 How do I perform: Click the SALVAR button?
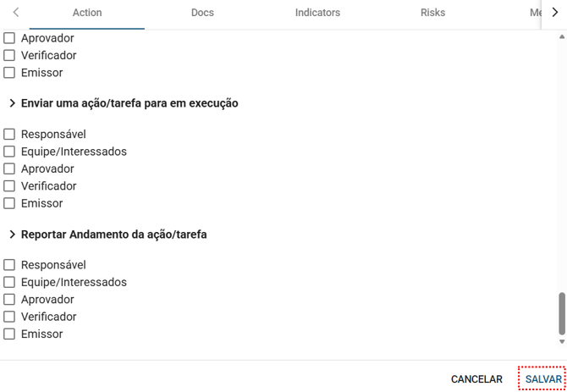542,379
